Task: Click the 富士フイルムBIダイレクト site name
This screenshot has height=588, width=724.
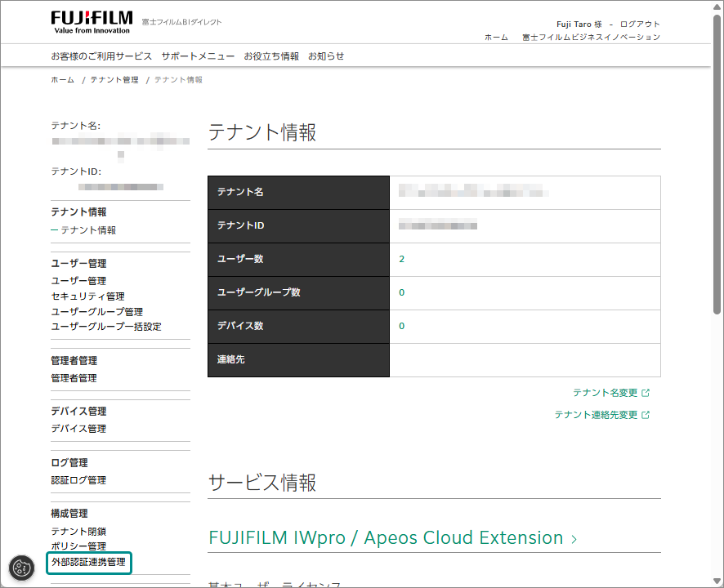Action: [182, 22]
